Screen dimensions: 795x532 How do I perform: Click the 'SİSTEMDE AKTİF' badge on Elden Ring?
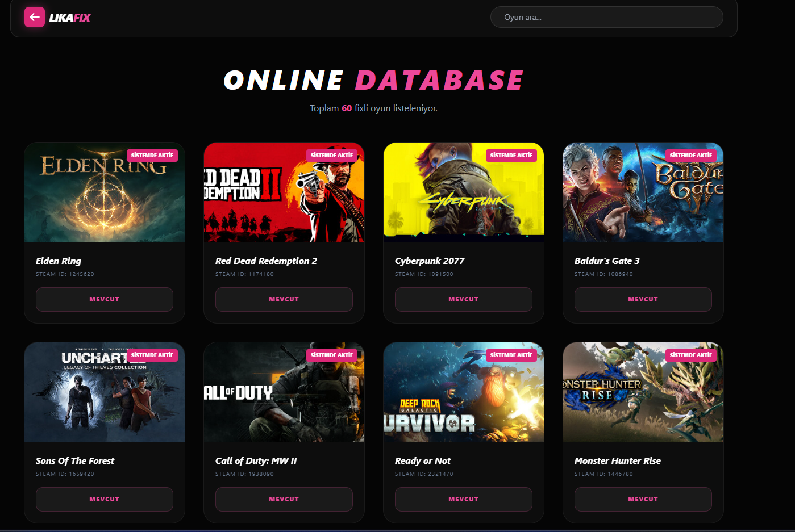click(152, 156)
